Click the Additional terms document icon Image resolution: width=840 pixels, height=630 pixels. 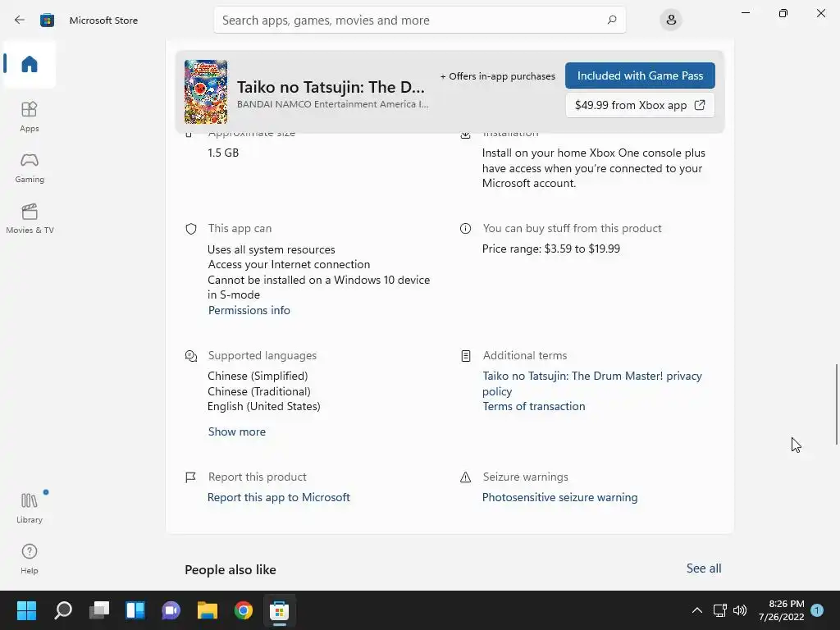[x=466, y=356]
